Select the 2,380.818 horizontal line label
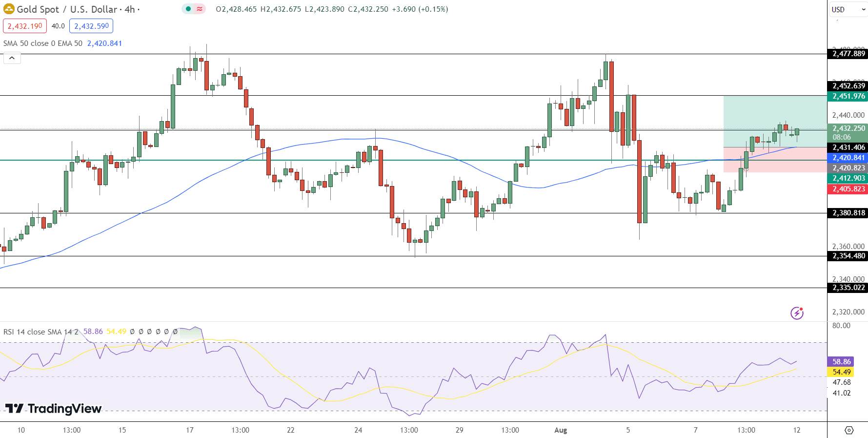 point(848,213)
